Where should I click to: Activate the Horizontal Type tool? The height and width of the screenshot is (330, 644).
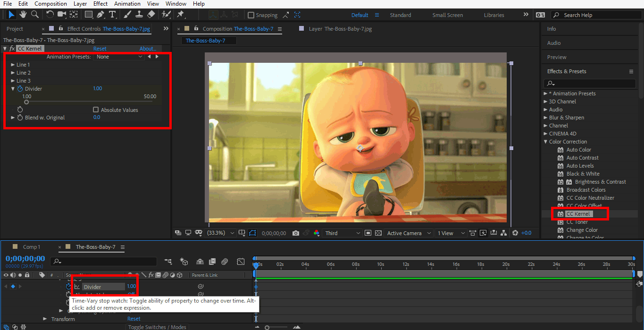coord(112,15)
